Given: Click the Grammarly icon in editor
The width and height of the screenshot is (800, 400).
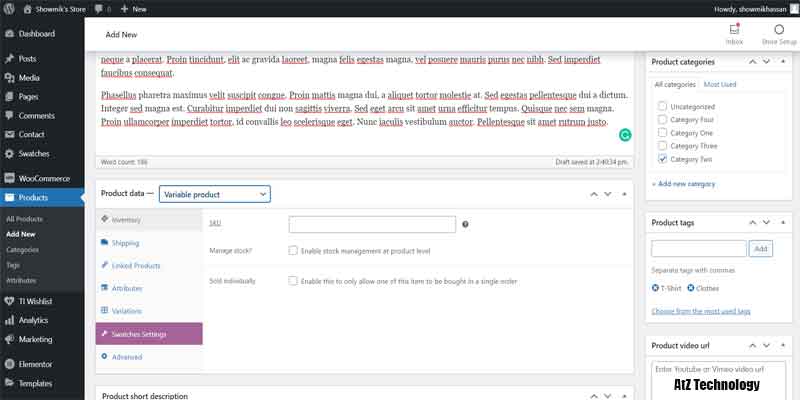Looking at the screenshot, I should (x=625, y=134).
